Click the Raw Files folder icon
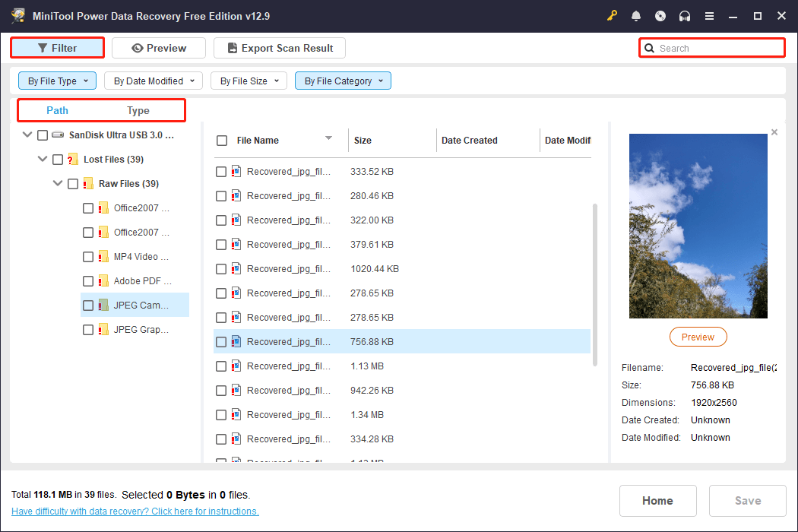 [88, 183]
